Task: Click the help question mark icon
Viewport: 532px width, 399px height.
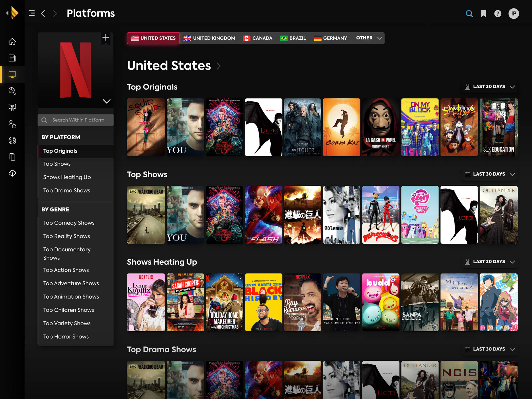Action: coord(498,14)
